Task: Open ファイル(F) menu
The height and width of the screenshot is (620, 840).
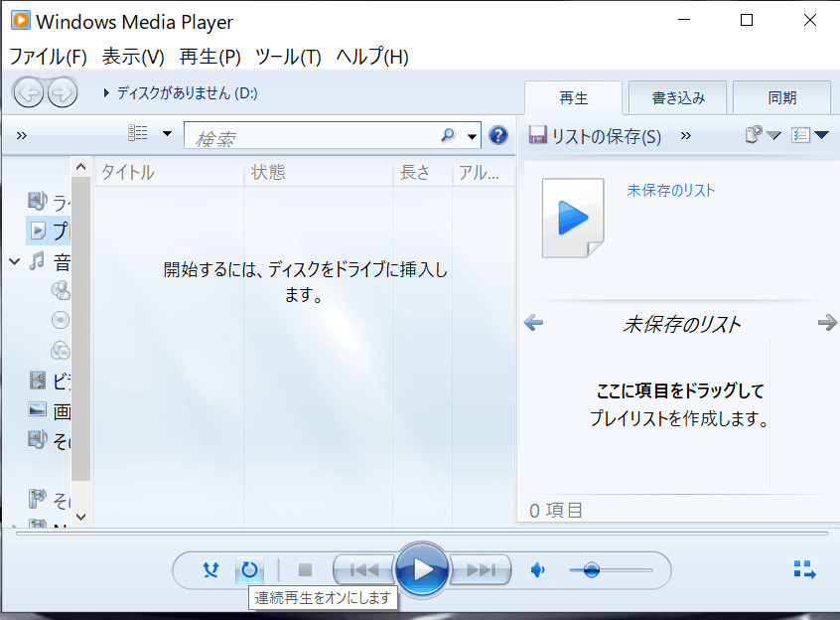Action: [49, 57]
